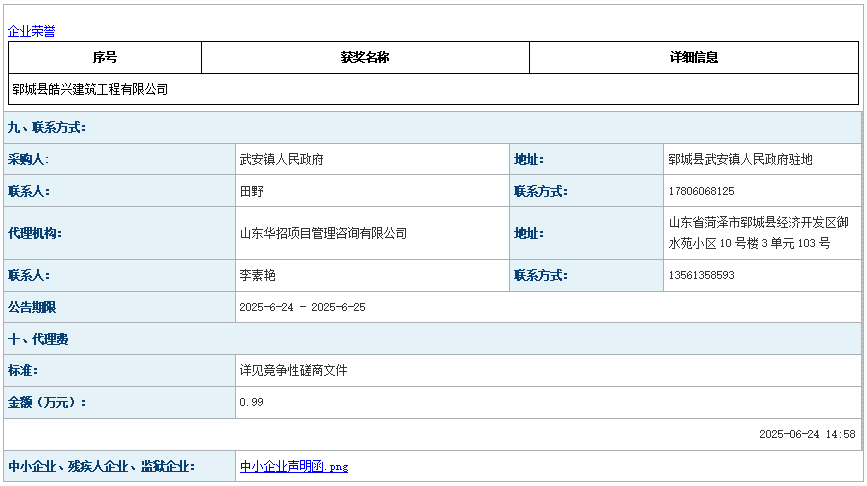This screenshot has width=867, height=486.
Task: Click the agency name 山东华招项目管理咨询有限公司
Action: click(x=323, y=233)
